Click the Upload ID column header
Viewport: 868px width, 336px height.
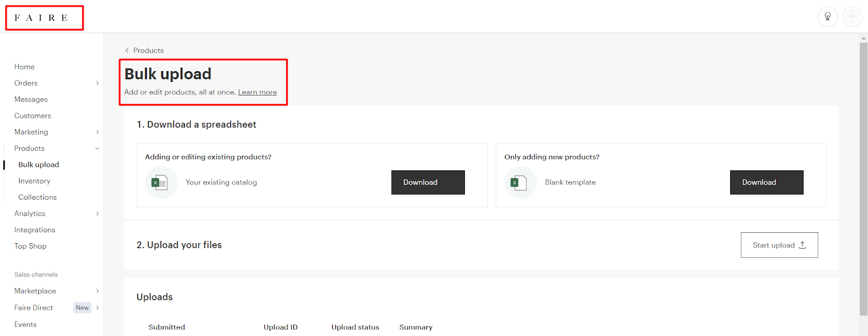tap(280, 327)
